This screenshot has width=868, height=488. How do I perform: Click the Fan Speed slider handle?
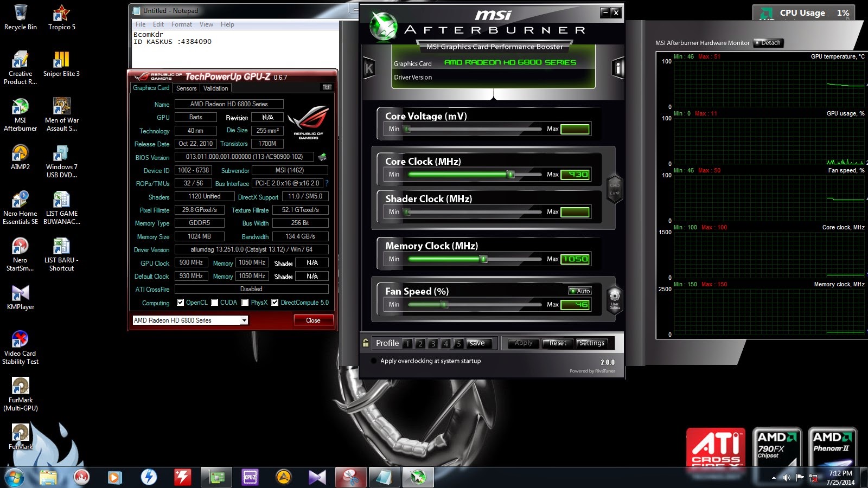[445, 305]
